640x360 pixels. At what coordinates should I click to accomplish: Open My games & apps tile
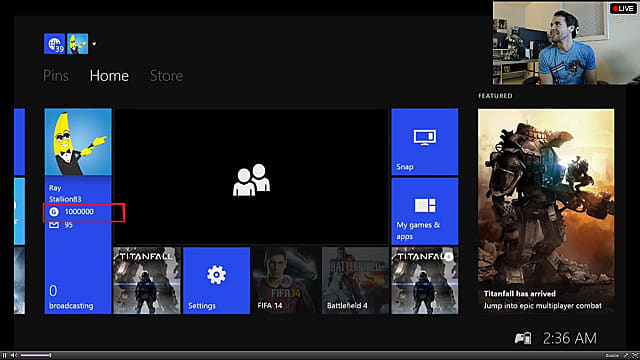(425, 211)
